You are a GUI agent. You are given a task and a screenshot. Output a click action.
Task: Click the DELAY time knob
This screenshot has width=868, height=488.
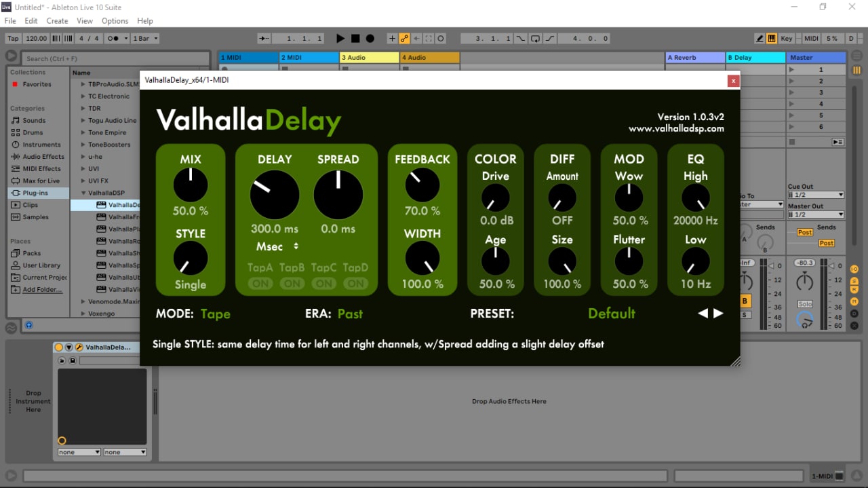(x=275, y=194)
